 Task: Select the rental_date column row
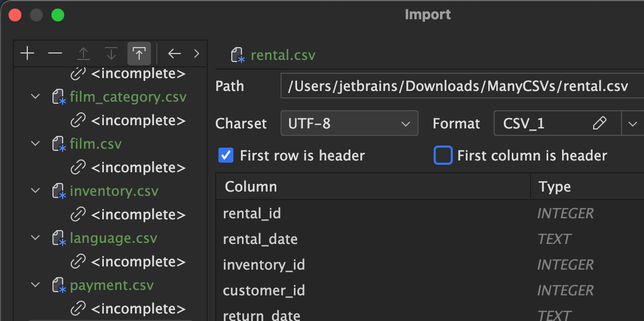pyautogui.click(x=260, y=239)
